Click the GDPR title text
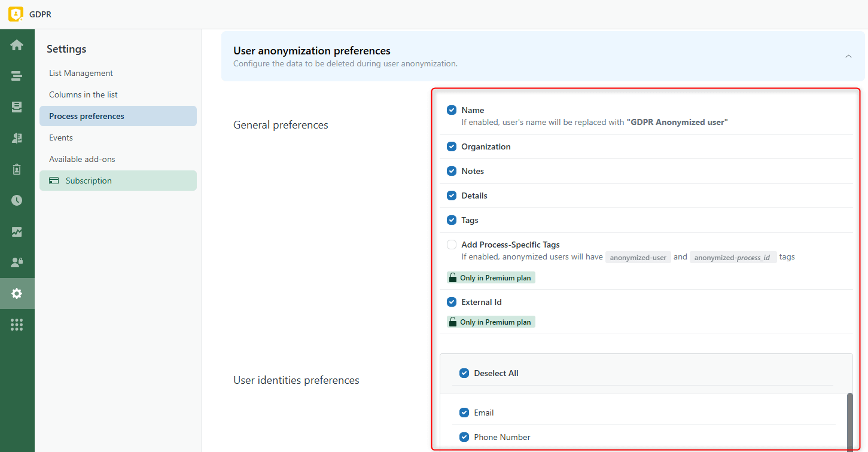The height and width of the screenshot is (452, 868). pos(40,14)
